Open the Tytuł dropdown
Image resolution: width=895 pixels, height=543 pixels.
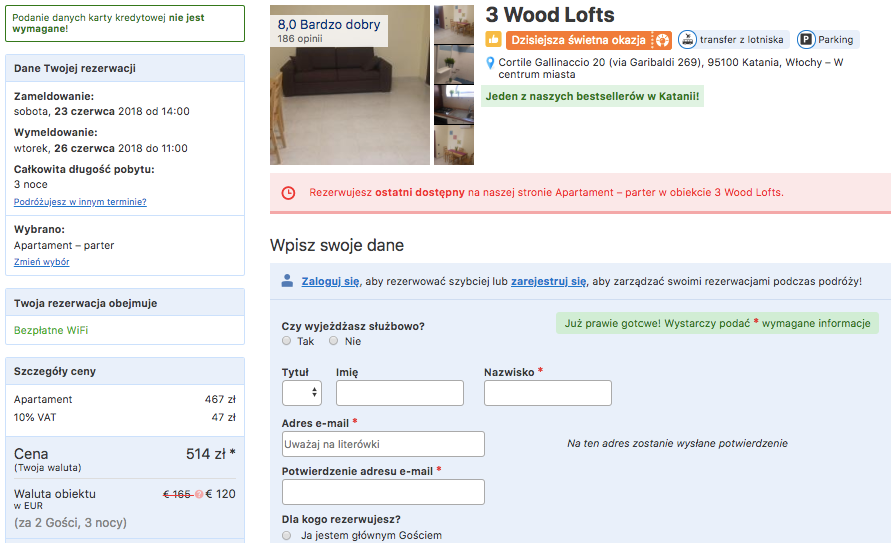point(301,393)
